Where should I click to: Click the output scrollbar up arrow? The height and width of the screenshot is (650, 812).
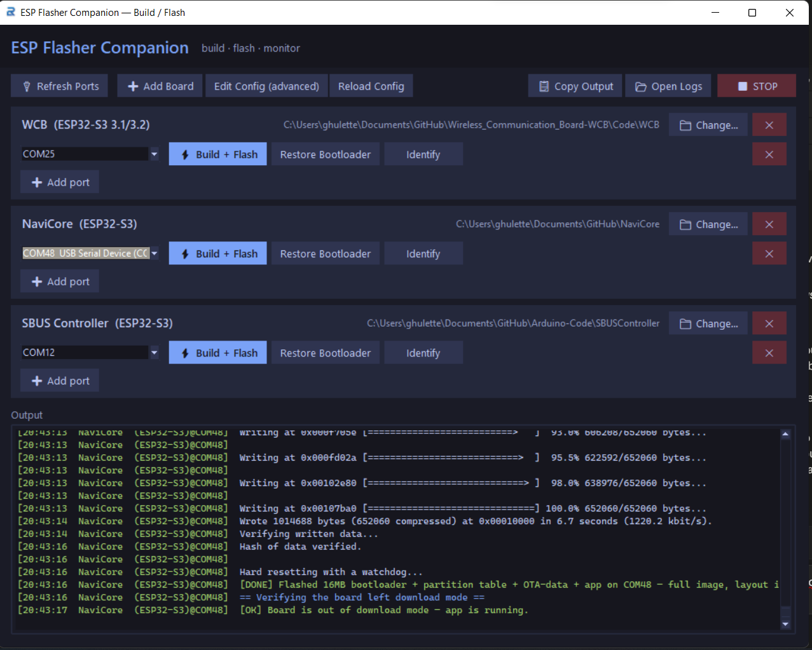tap(785, 434)
